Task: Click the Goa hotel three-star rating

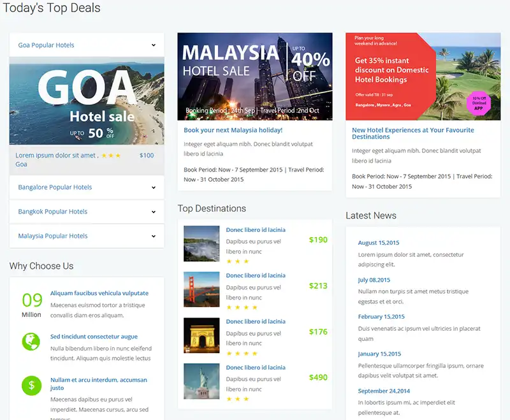Action: click(x=111, y=156)
